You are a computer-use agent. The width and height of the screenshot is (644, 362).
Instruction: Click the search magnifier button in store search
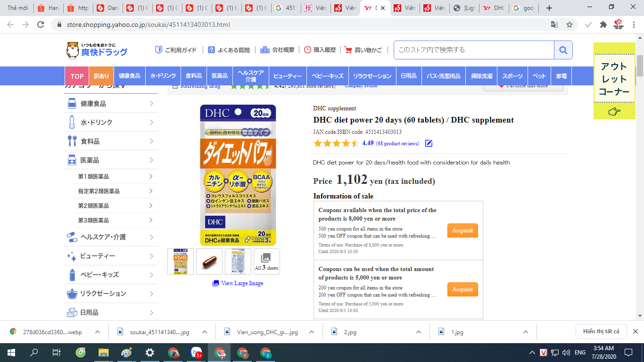563,50
